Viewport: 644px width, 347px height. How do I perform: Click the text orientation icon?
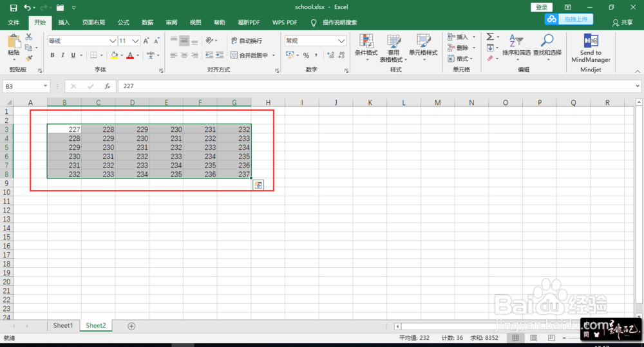209,41
